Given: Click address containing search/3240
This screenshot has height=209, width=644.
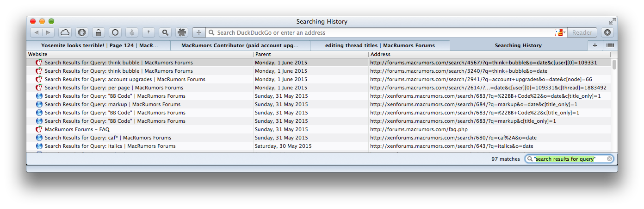Looking at the screenshot, I should [458, 71].
